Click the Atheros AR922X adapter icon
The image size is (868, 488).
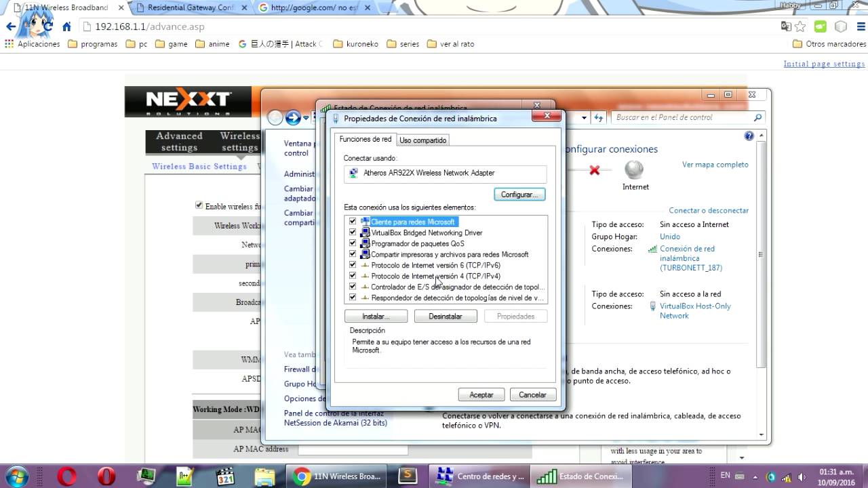click(353, 173)
